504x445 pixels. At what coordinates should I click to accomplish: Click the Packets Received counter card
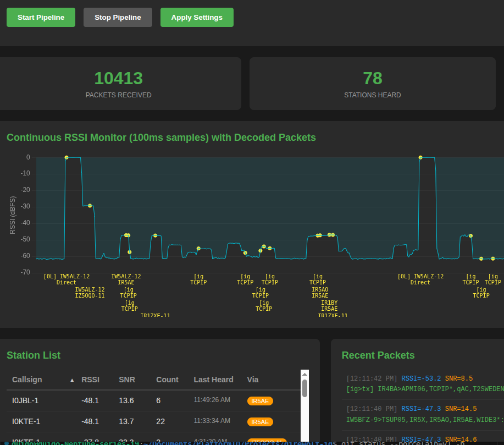tap(119, 84)
